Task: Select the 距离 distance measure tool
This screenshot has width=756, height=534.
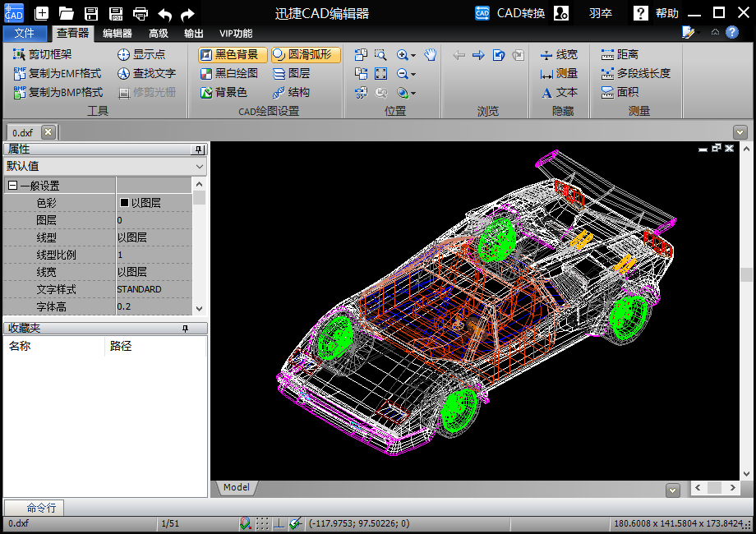Action: 620,54
